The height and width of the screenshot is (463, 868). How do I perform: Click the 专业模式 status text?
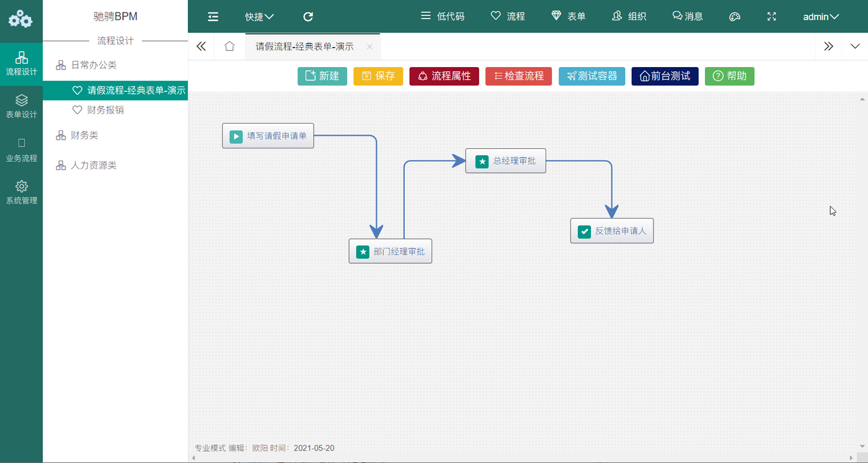[211, 448]
